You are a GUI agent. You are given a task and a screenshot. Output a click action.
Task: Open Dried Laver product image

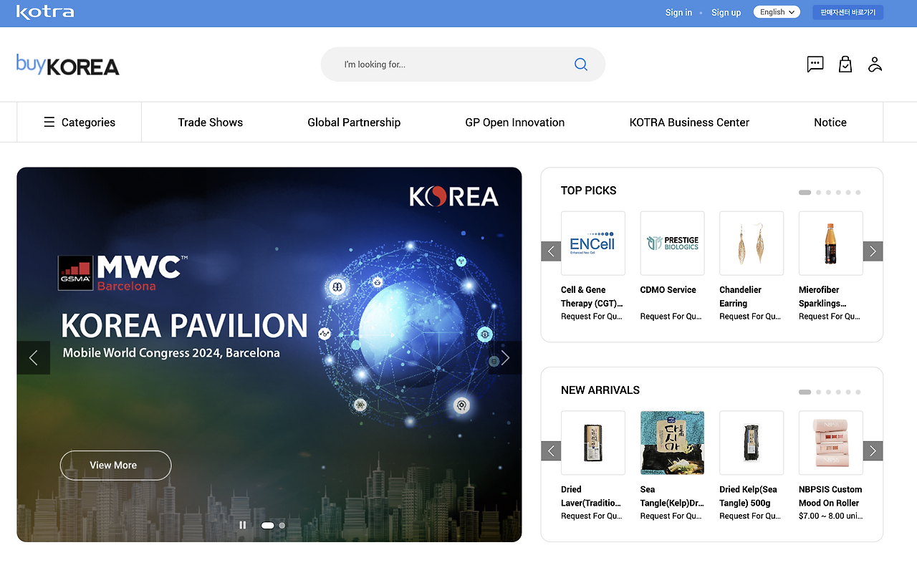593,443
